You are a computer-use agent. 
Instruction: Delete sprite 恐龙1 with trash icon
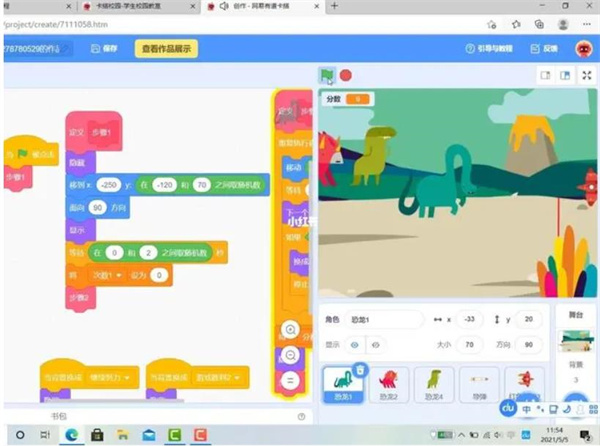[360, 370]
